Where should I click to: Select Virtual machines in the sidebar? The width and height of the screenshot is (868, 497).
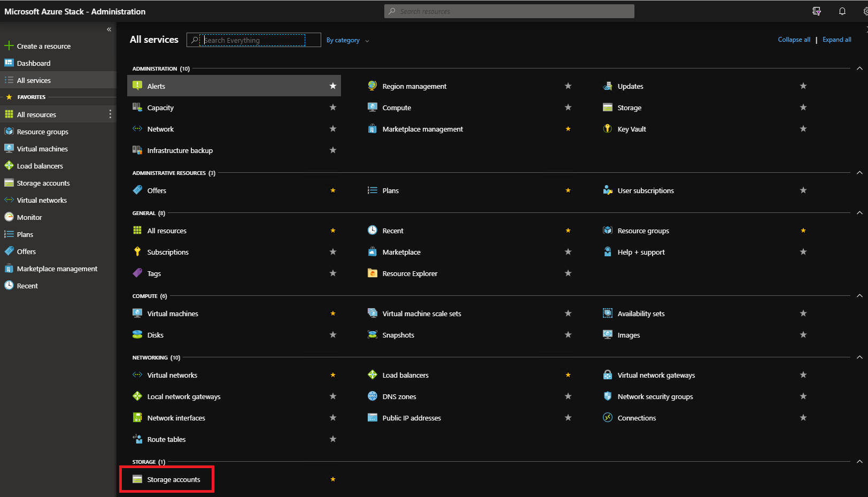point(42,148)
